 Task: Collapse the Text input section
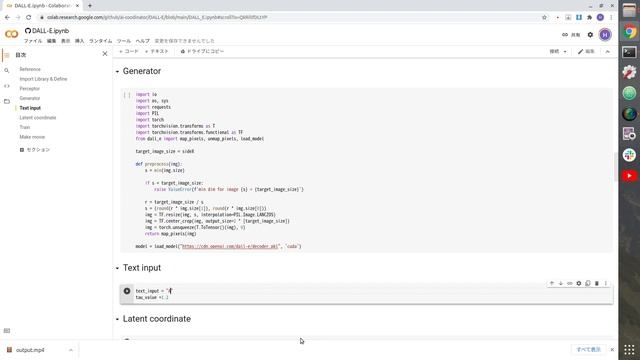pyautogui.click(x=117, y=268)
